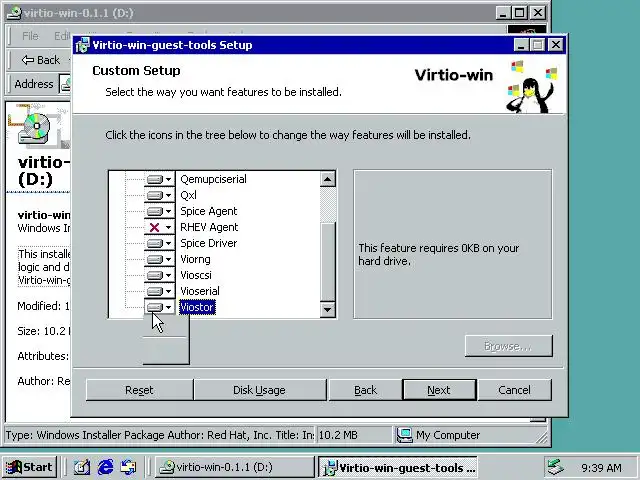This screenshot has width=640, height=480.
Task: Click the greyed Browse... button
Action: tap(509, 346)
